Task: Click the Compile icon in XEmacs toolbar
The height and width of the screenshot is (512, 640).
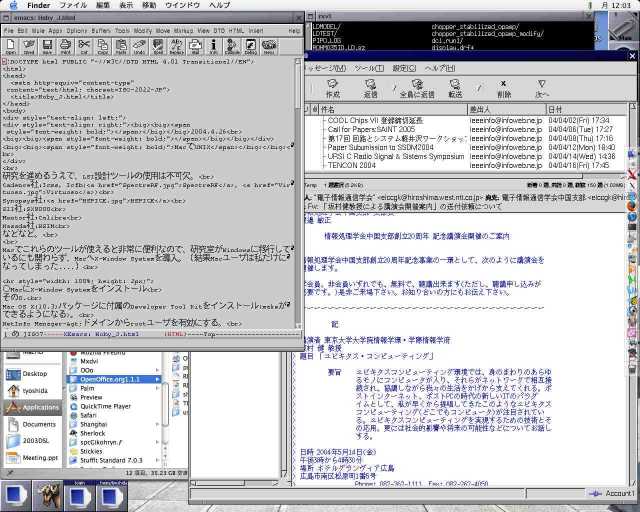Action: 232,47
